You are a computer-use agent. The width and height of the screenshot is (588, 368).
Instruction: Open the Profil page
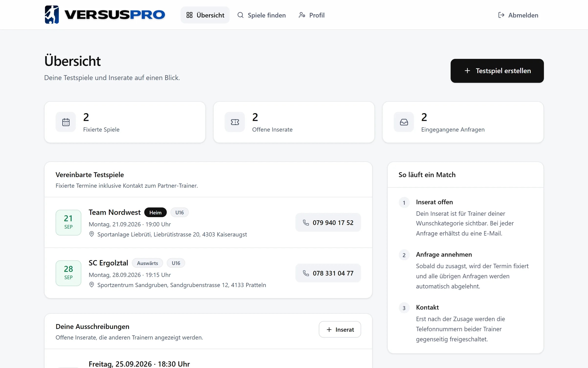click(312, 15)
